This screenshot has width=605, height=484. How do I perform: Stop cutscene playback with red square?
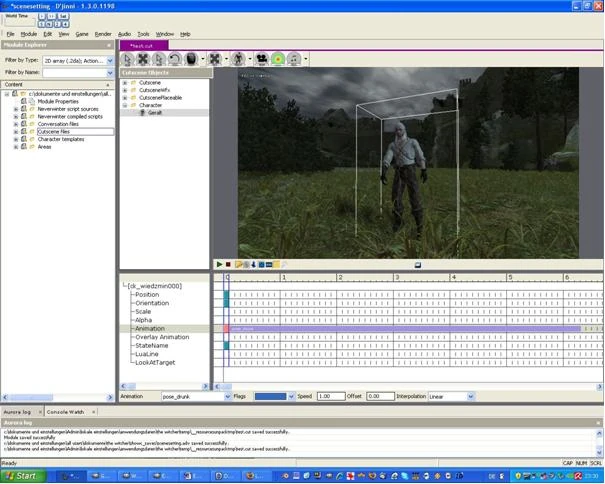(228, 264)
